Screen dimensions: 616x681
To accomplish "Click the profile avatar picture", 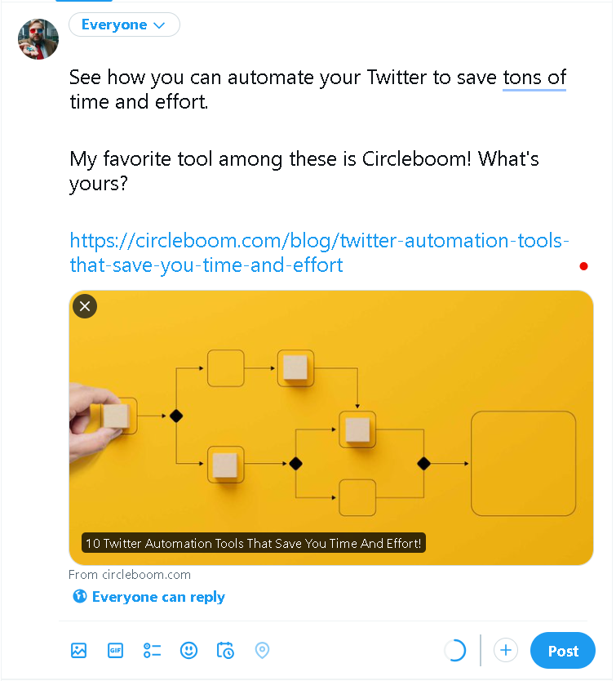I will click(38, 38).
